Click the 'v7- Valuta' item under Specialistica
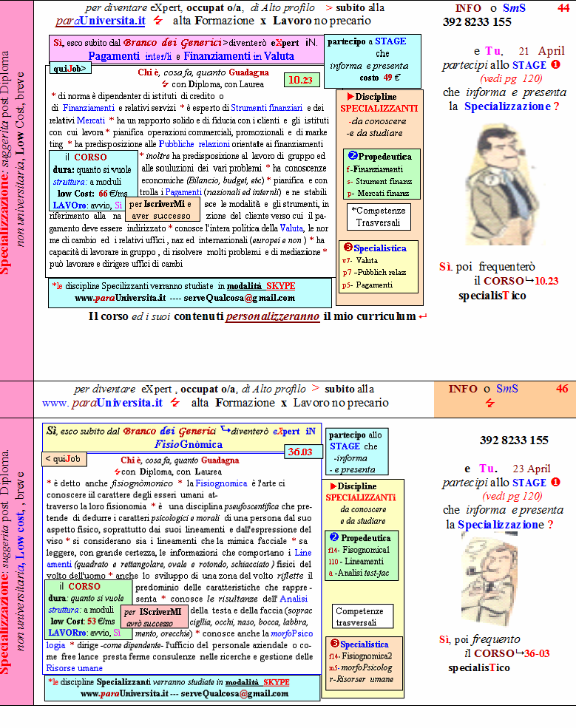Screen dimensions: 576x728 click(x=360, y=260)
